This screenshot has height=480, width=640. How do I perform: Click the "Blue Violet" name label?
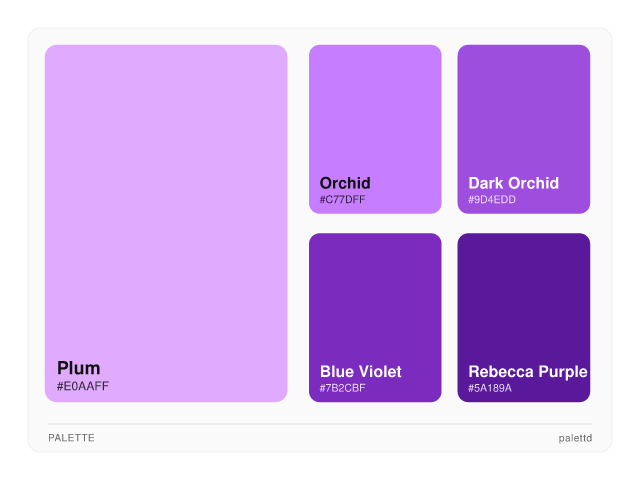[x=360, y=372]
